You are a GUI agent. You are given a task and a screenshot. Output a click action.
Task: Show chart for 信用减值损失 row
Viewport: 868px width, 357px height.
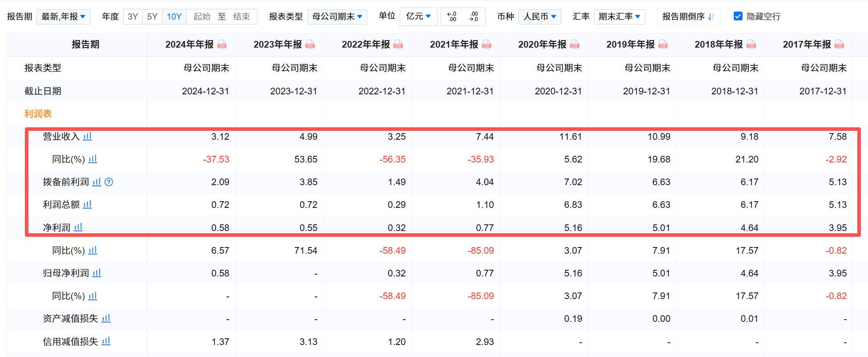click(x=106, y=341)
